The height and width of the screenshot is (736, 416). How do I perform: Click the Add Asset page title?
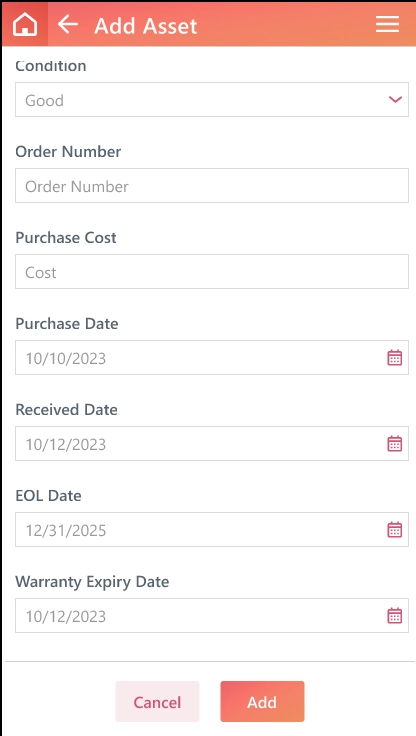(x=146, y=25)
